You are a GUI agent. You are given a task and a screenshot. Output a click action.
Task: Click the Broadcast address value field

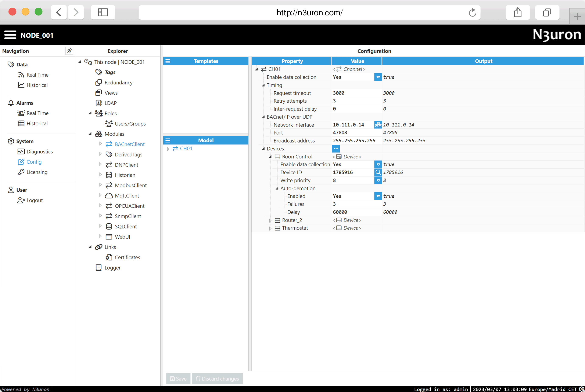(357, 141)
